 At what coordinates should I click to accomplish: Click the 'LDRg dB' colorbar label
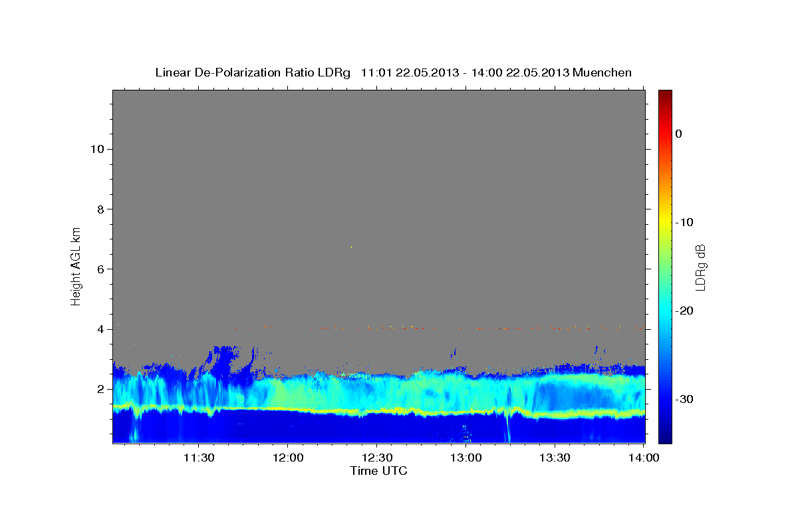click(x=700, y=267)
